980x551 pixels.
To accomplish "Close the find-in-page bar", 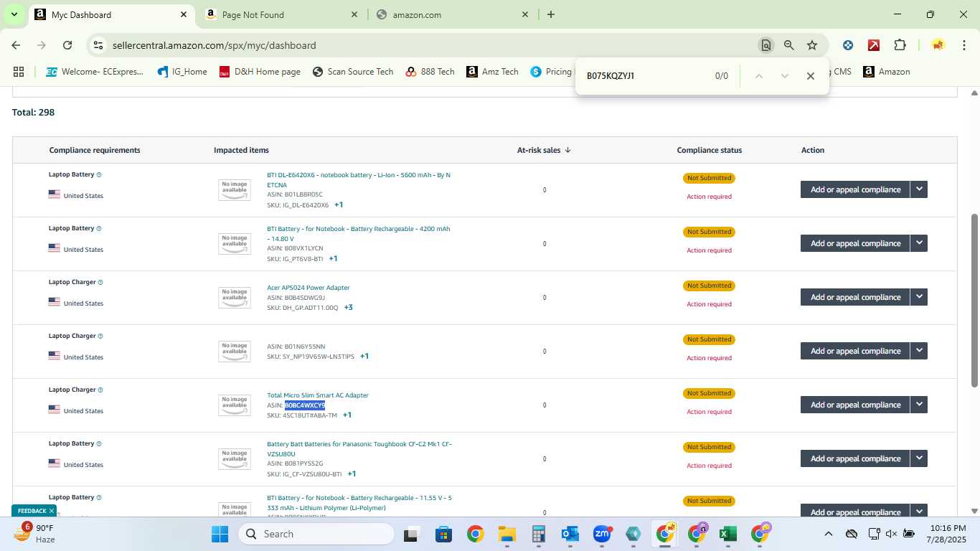I will [x=811, y=76].
